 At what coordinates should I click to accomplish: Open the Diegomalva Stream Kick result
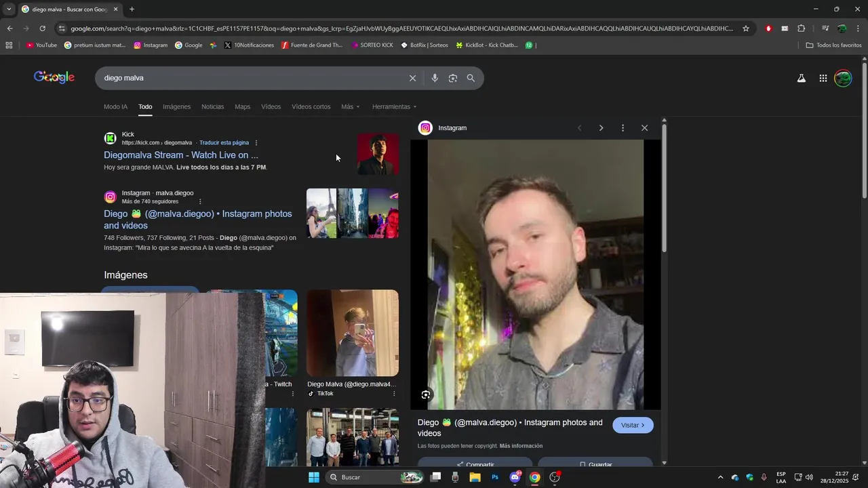181,155
